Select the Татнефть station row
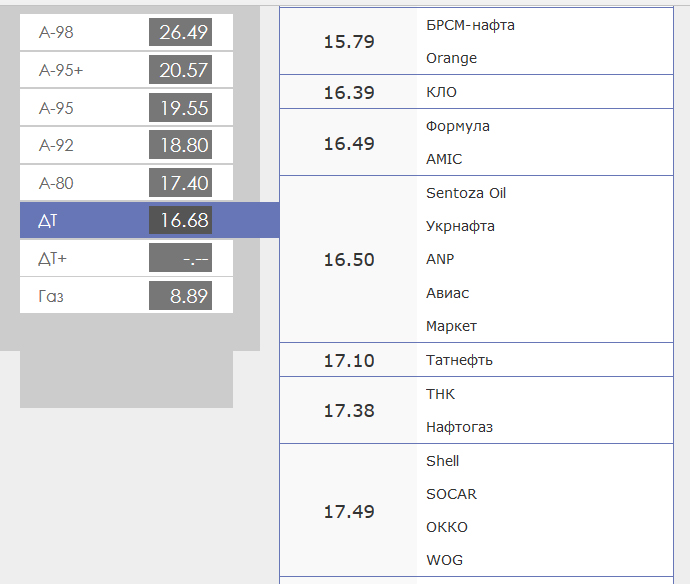Screen dimensions: 690x584 (459, 360)
